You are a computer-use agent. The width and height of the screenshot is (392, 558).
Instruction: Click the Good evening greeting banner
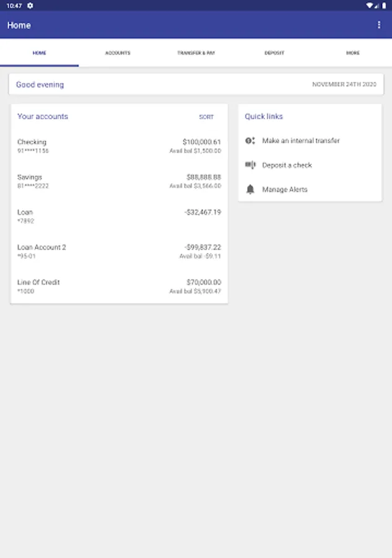tap(196, 84)
